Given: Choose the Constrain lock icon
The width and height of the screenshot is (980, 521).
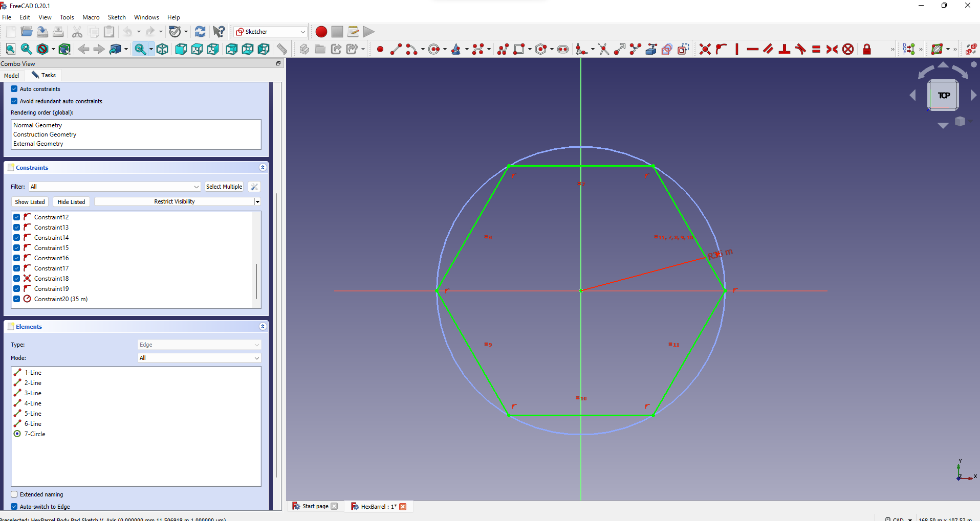Looking at the screenshot, I should click(x=866, y=49).
